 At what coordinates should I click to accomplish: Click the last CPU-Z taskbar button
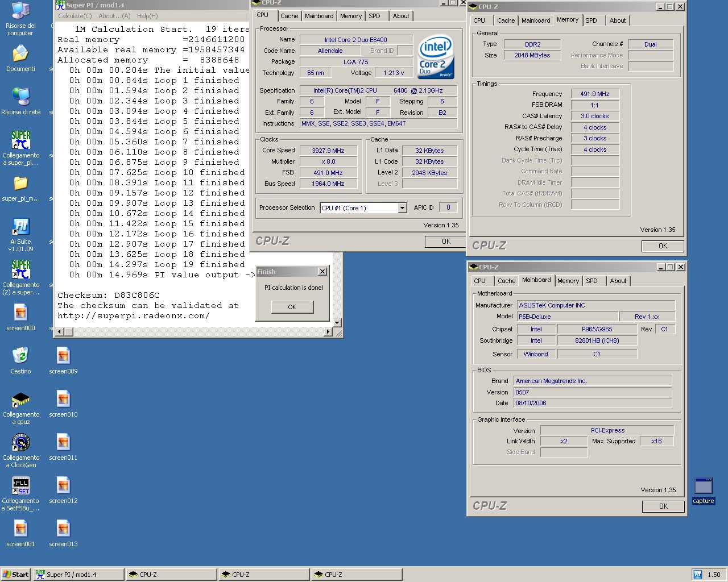[357, 575]
